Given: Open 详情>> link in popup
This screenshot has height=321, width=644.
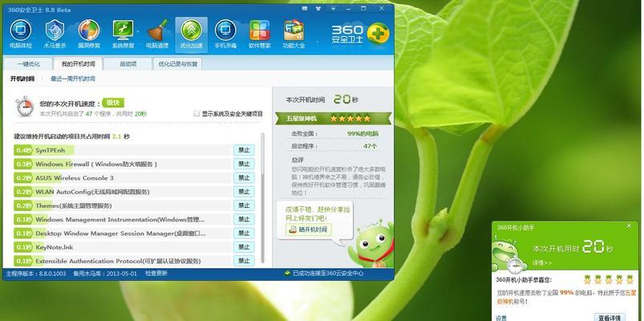Looking at the screenshot, I should (x=542, y=262).
